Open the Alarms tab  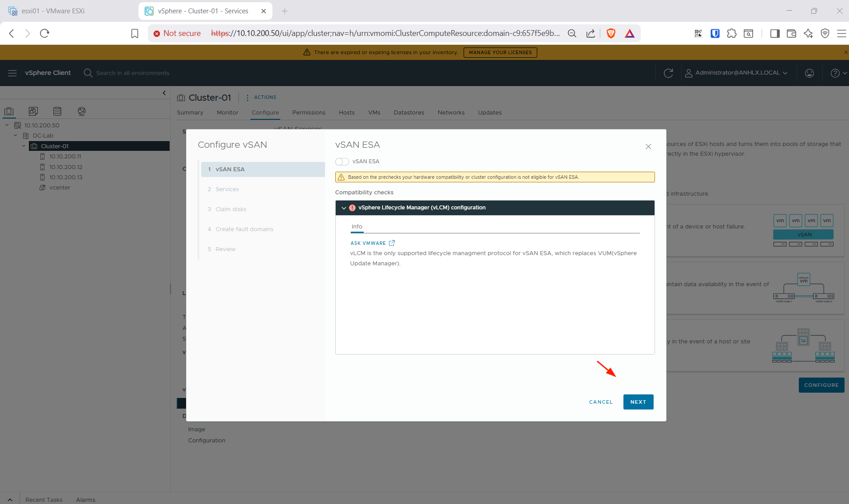point(86,500)
